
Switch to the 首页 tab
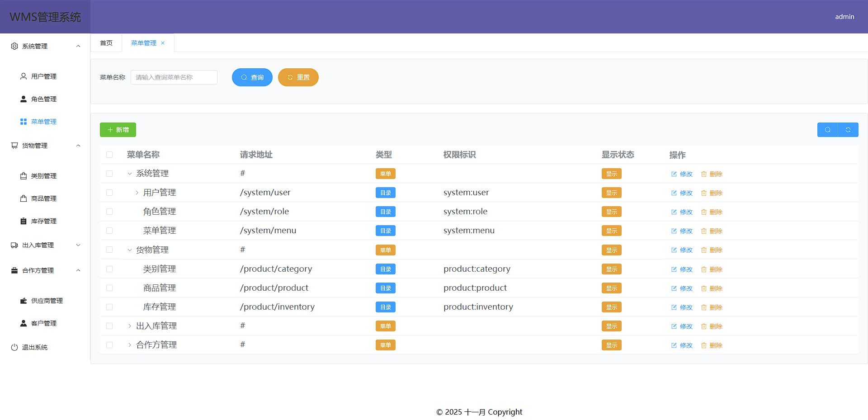point(106,43)
